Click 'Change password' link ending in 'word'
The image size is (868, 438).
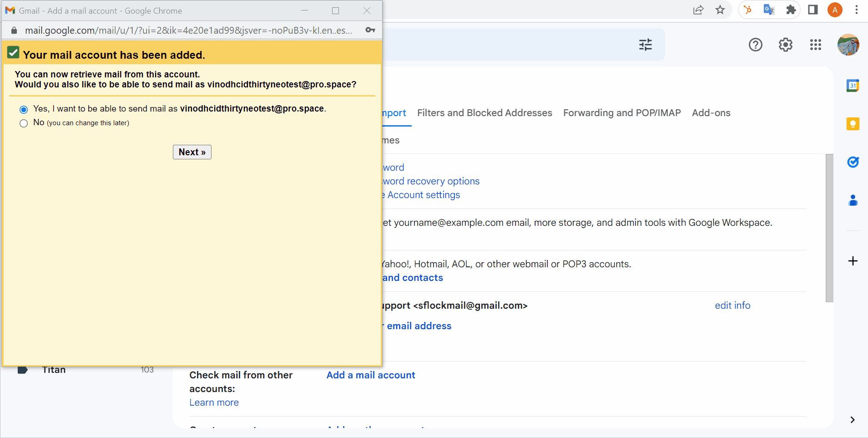[393, 168]
